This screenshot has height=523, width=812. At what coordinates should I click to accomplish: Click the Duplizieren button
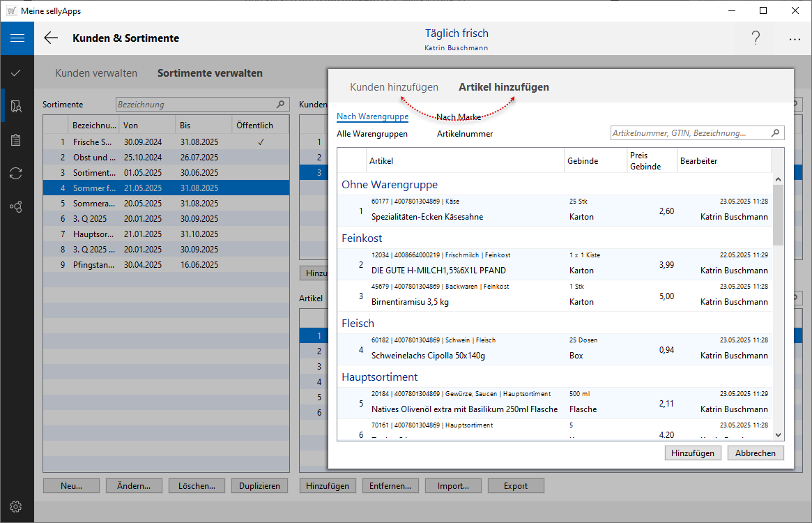click(259, 486)
